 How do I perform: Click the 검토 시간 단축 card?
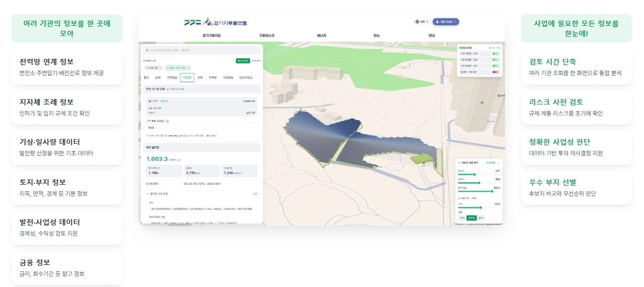[x=577, y=67]
